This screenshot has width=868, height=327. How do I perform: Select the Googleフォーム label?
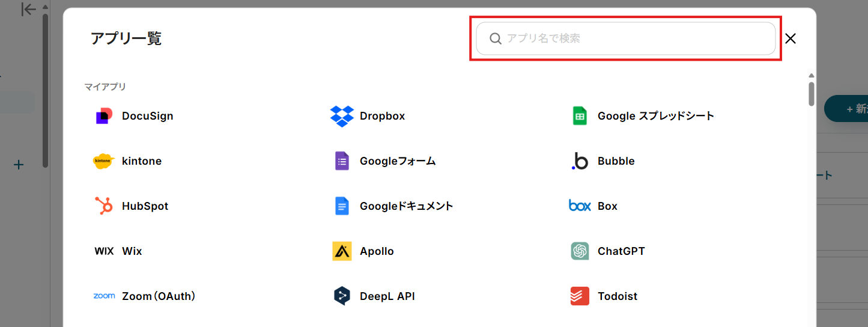click(x=398, y=161)
